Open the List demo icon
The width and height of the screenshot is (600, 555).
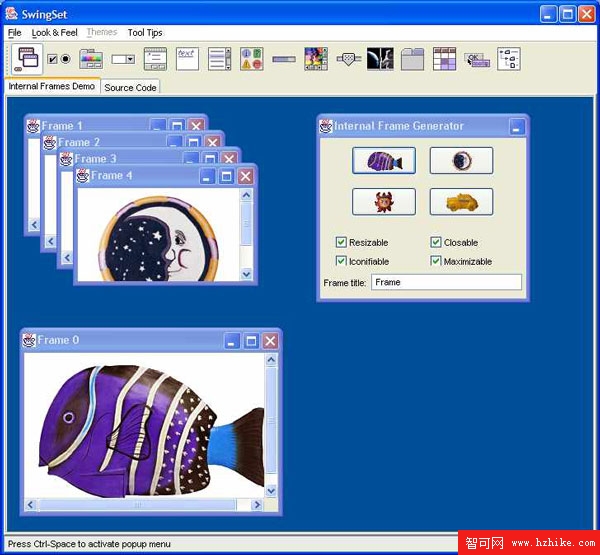219,59
